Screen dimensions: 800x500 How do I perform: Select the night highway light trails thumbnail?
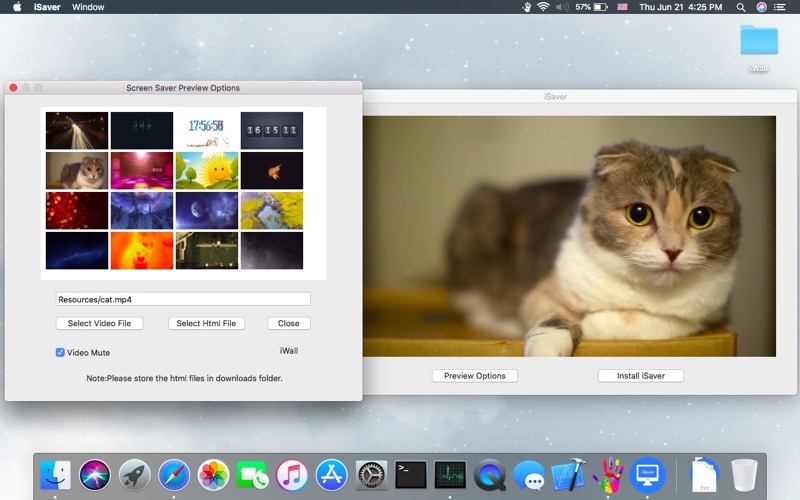coord(77,130)
